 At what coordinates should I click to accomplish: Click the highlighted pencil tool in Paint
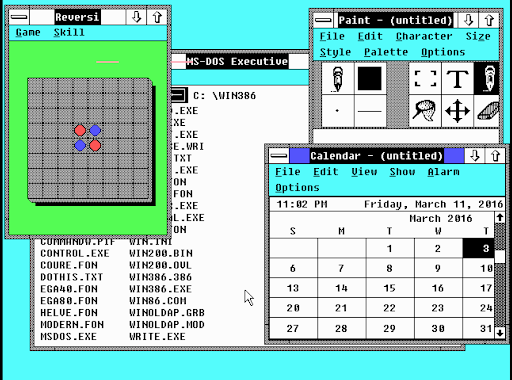click(487, 78)
